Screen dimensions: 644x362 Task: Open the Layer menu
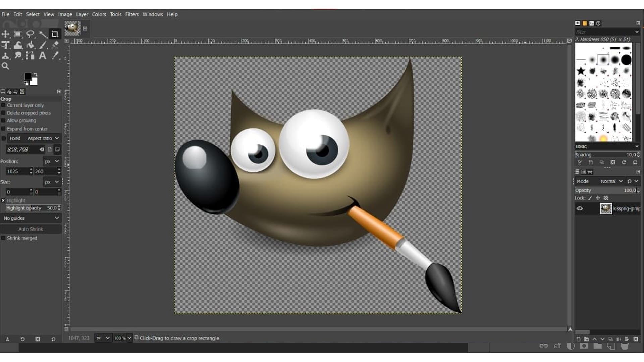82,14
